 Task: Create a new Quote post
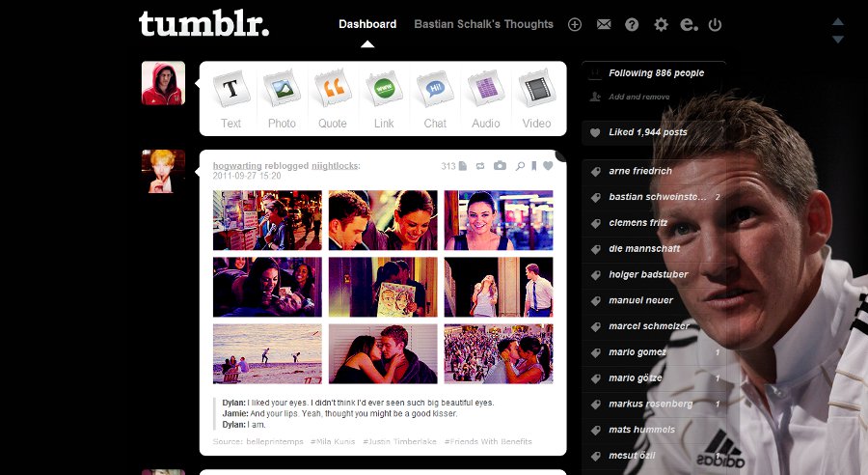pos(333,98)
